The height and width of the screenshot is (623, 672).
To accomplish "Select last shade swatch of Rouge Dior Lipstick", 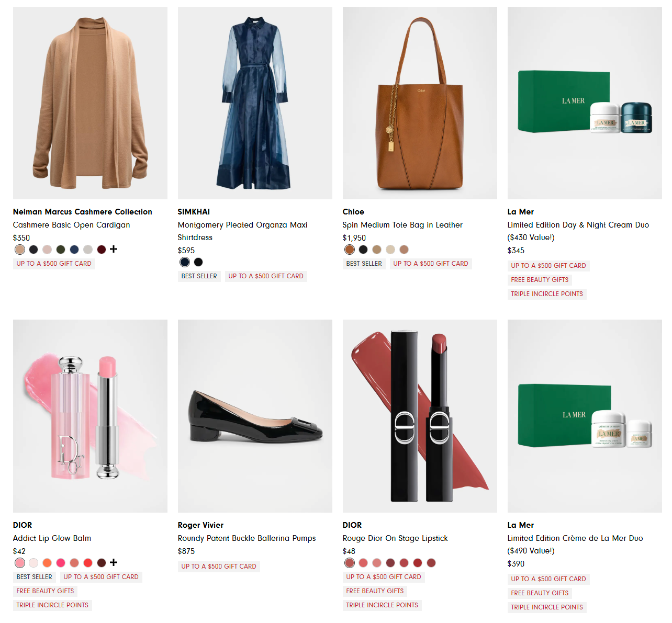I will tap(431, 563).
